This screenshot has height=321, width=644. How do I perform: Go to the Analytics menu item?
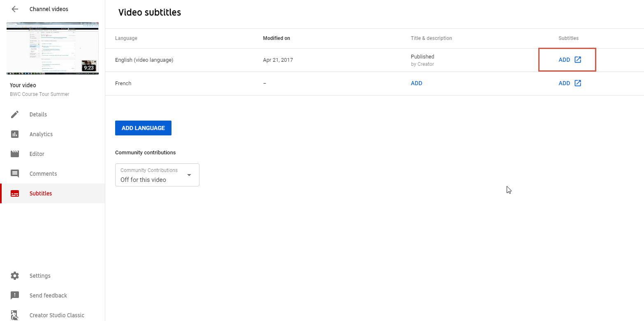(41, 134)
